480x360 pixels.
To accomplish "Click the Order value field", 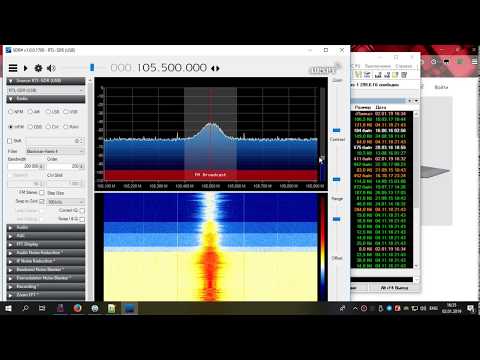I will click(65, 166).
